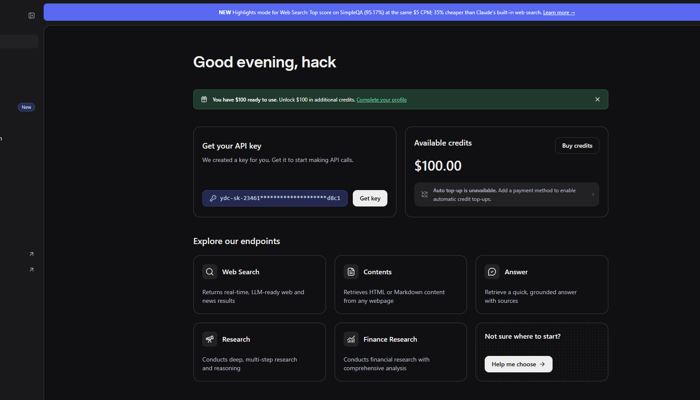The width and height of the screenshot is (700, 400).
Task: Click the Get your API key heading
Action: point(232,146)
